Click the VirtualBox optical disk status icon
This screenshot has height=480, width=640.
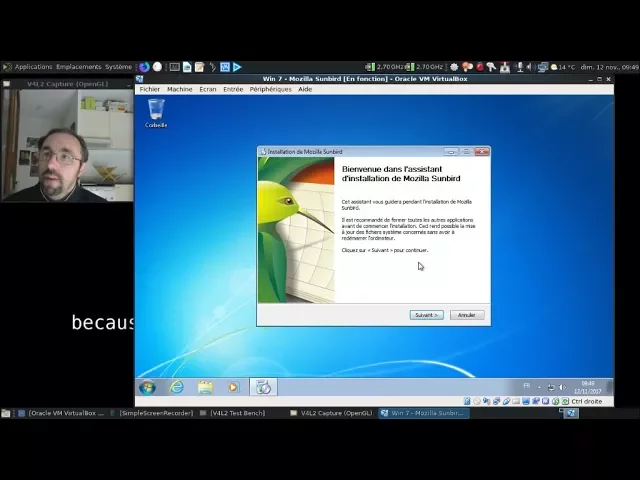click(477, 402)
